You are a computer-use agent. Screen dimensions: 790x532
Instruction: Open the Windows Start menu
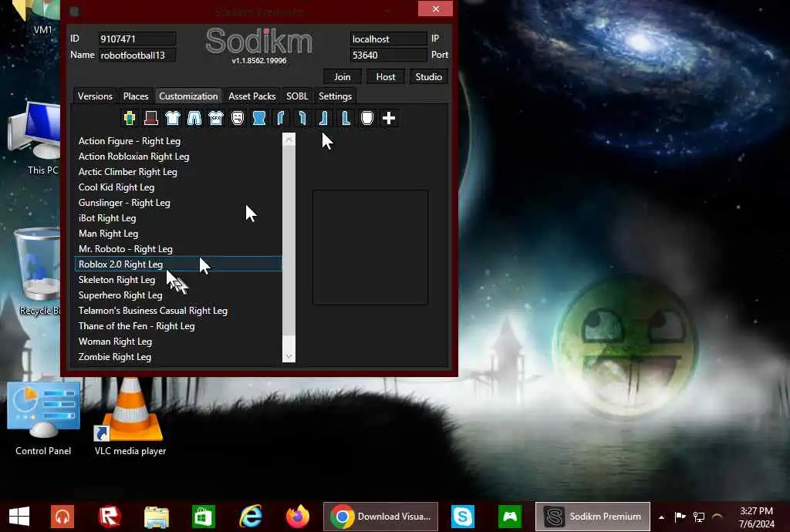click(x=19, y=517)
